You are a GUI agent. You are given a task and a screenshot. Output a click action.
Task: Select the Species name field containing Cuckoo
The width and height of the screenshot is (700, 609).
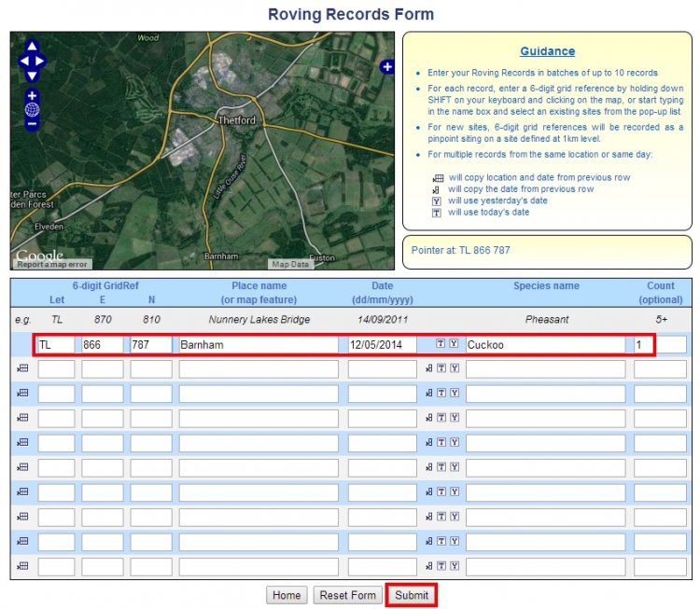click(x=544, y=344)
